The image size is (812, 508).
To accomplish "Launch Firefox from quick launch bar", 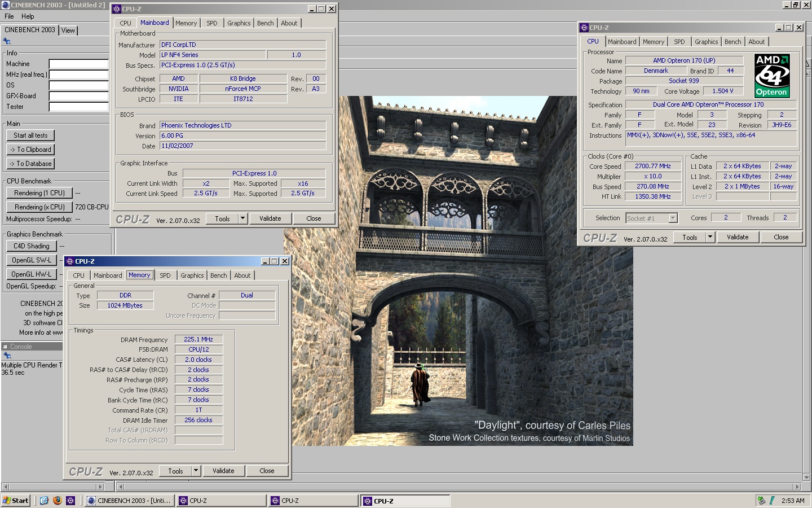I will [57, 501].
